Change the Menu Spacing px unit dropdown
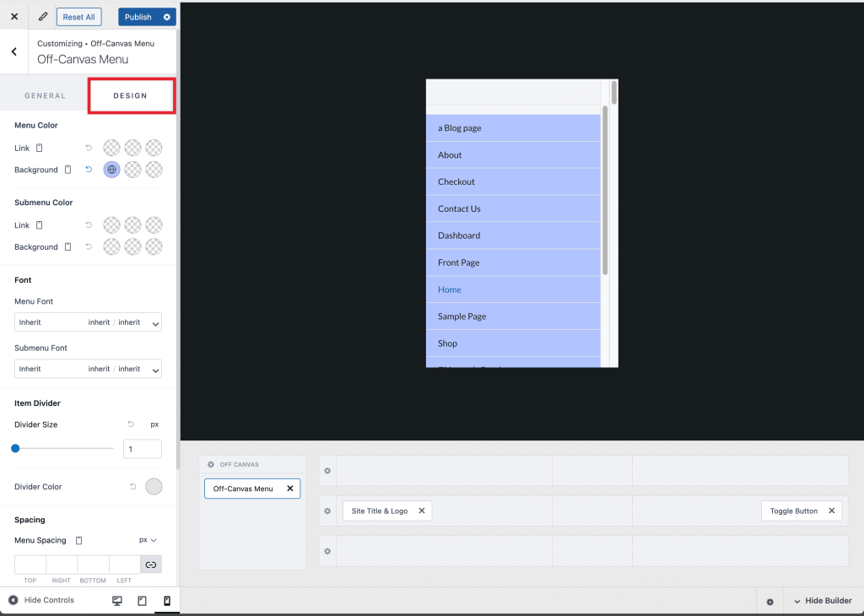Image resolution: width=864 pixels, height=616 pixels. pyautogui.click(x=148, y=540)
